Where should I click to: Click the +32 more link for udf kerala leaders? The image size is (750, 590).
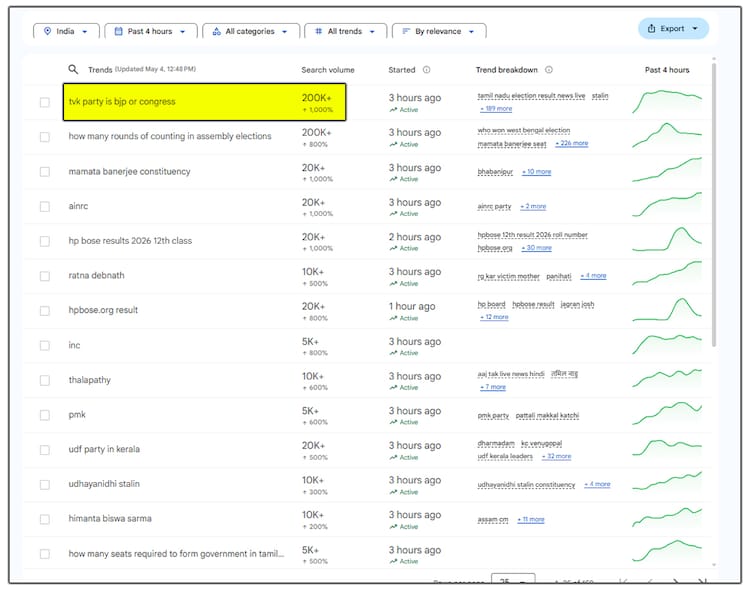[x=556, y=456]
